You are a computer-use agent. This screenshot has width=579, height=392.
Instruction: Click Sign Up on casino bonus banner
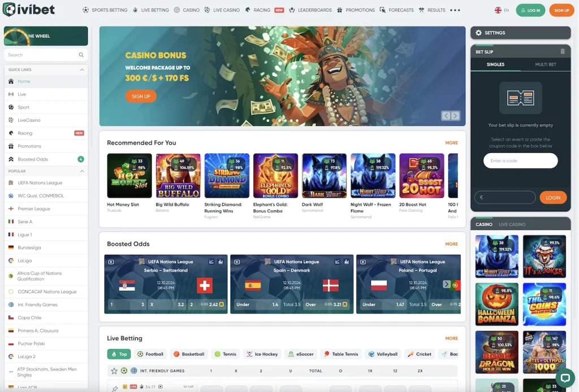(x=141, y=96)
